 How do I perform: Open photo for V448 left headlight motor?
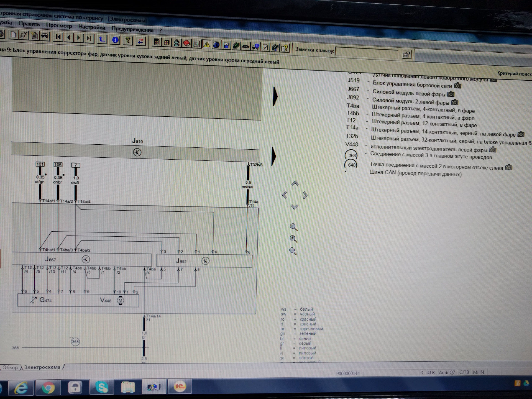[x=493, y=150]
